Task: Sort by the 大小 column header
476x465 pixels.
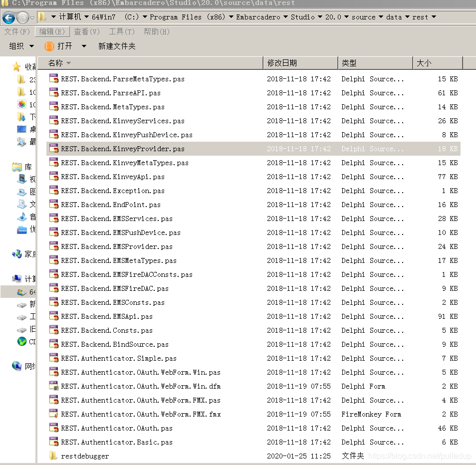Action: tap(438, 63)
